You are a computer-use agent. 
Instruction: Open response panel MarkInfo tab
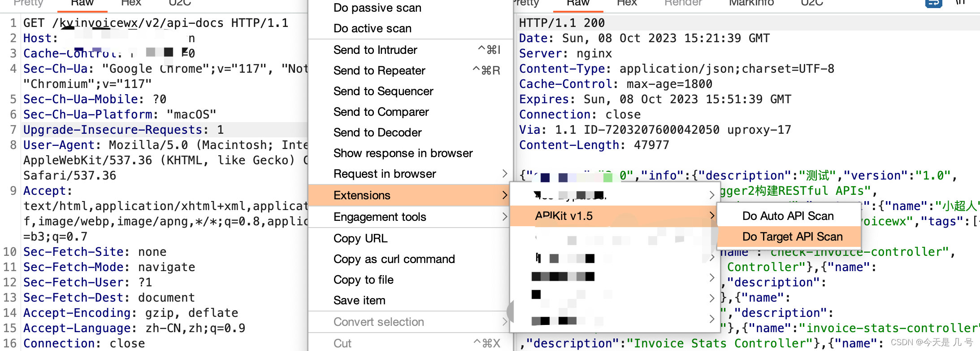point(751,3)
